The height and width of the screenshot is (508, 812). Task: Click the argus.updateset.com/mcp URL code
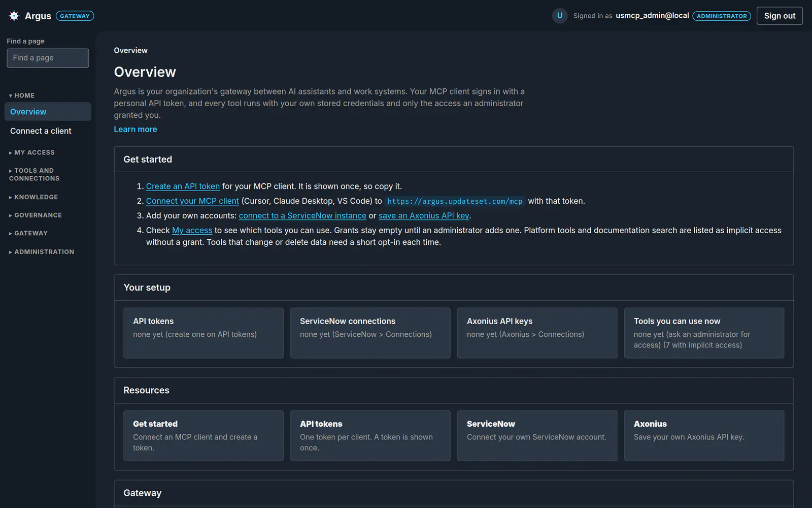click(455, 201)
